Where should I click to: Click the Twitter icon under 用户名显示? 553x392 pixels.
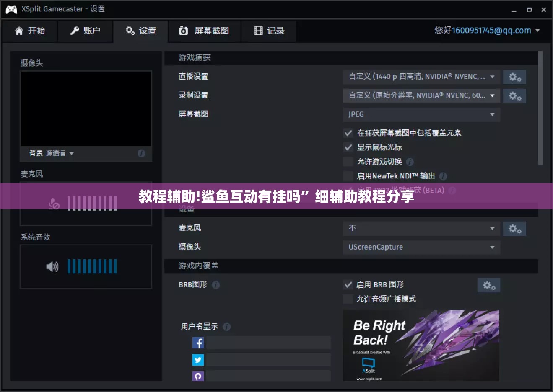198,360
